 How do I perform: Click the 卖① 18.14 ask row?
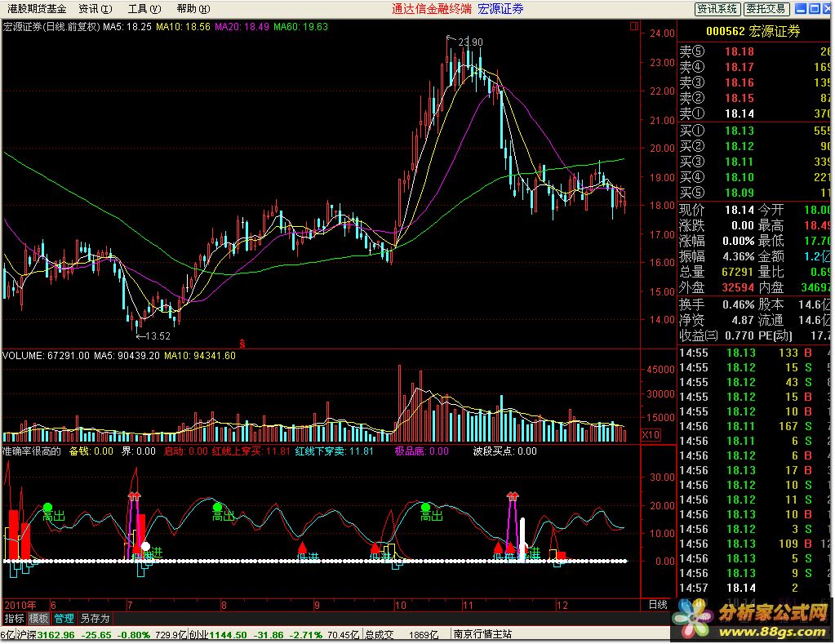pos(754,113)
